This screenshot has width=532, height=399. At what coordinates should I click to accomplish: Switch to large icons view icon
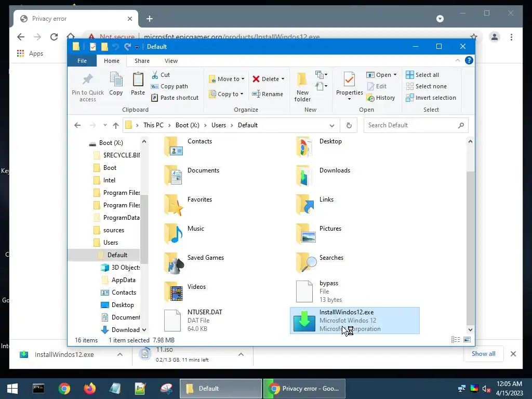coord(467,340)
